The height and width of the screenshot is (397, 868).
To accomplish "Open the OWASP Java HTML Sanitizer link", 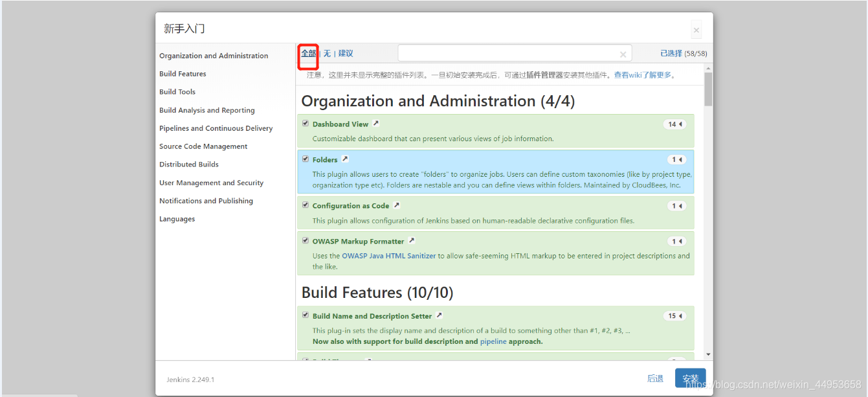I will pos(388,256).
